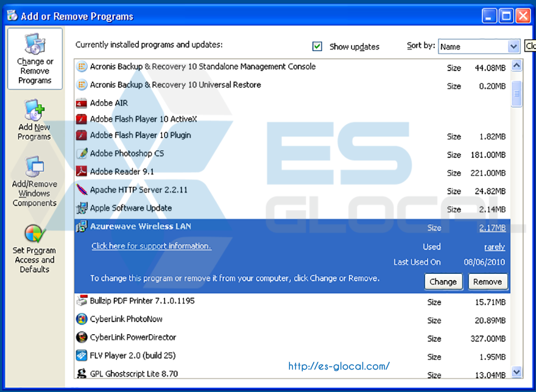Click the Adobe AIR icon

[x=82, y=103]
